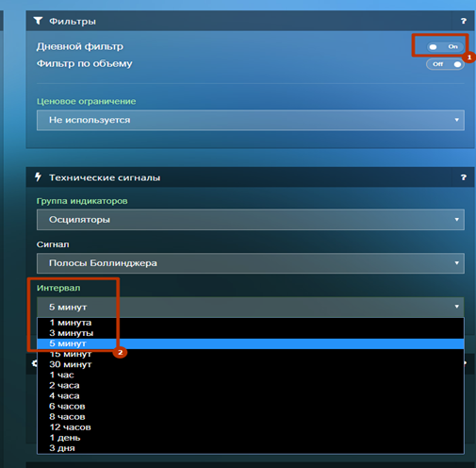
Task: Open help for Технические сигналы panel
Action: coord(464,177)
